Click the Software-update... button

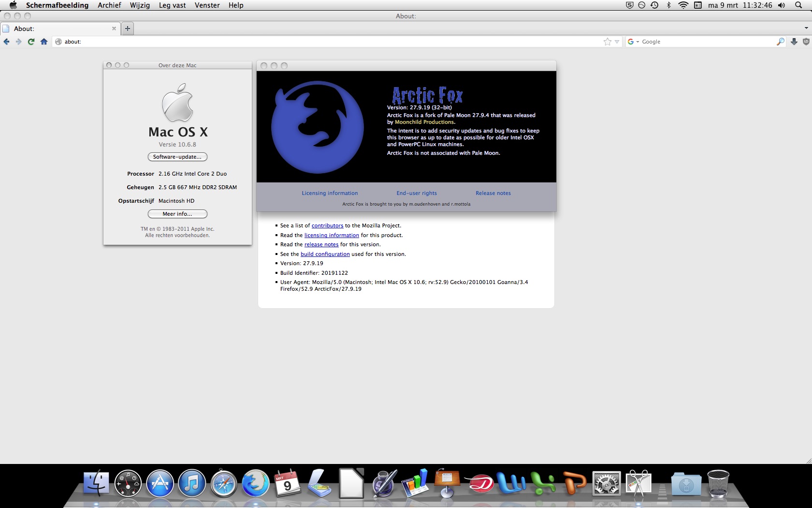click(177, 157)
